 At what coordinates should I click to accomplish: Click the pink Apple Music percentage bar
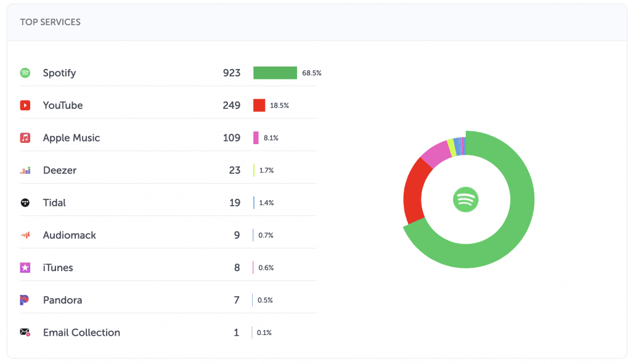(256, 138)
